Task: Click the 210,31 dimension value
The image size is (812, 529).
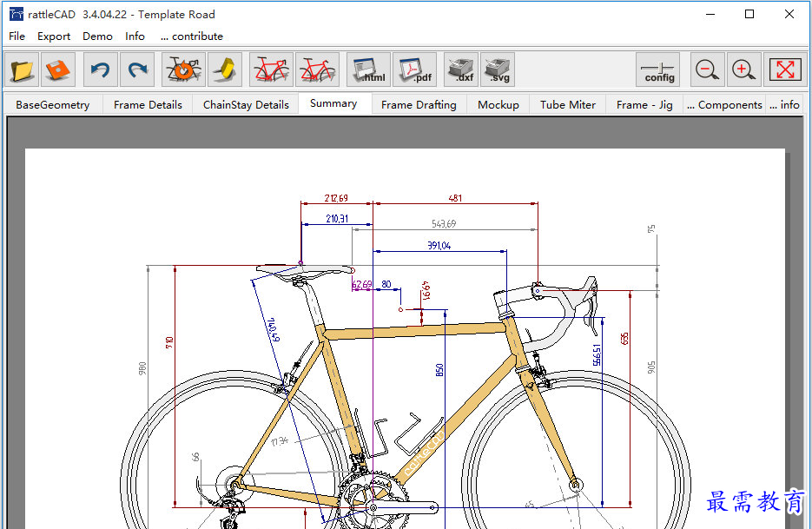Action: click(337, 219)
